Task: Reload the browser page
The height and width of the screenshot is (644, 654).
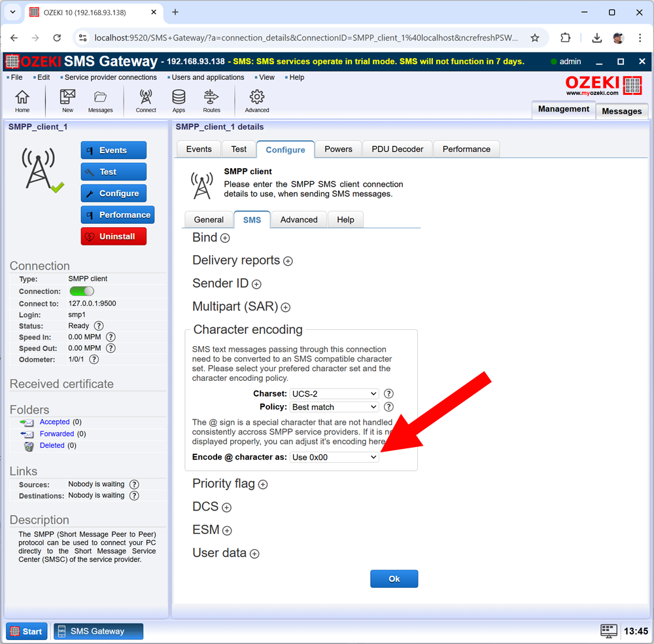Action: click(x=57, y=38)
